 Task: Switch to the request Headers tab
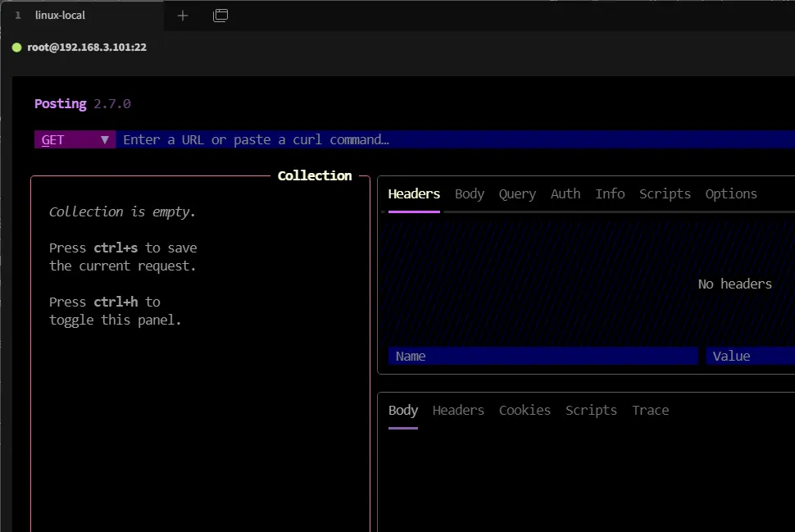[x=414, y=194]
